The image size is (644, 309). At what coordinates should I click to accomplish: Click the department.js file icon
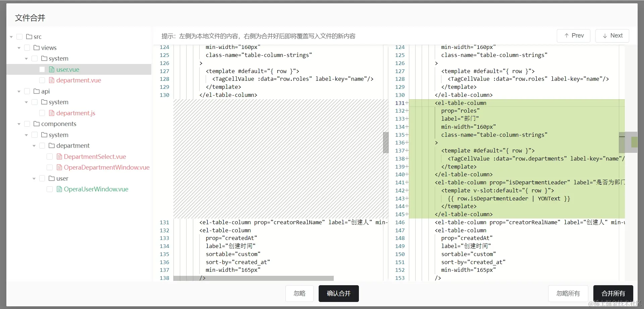(52, 113)
